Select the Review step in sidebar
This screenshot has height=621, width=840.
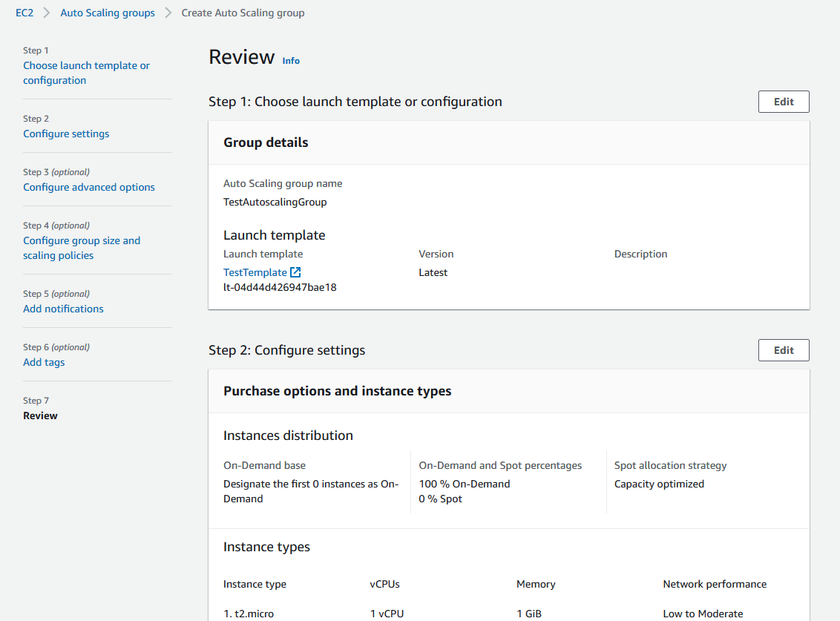(x=40, y=415)
